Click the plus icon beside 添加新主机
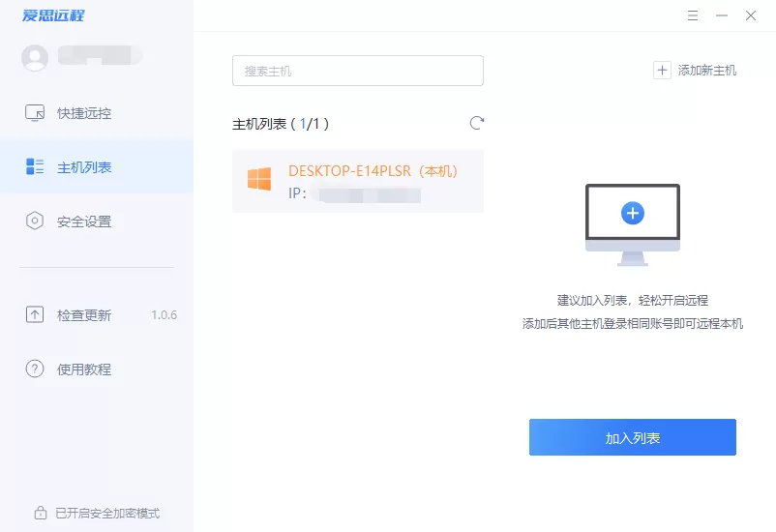Screen dimensions: 776x532 662,71
